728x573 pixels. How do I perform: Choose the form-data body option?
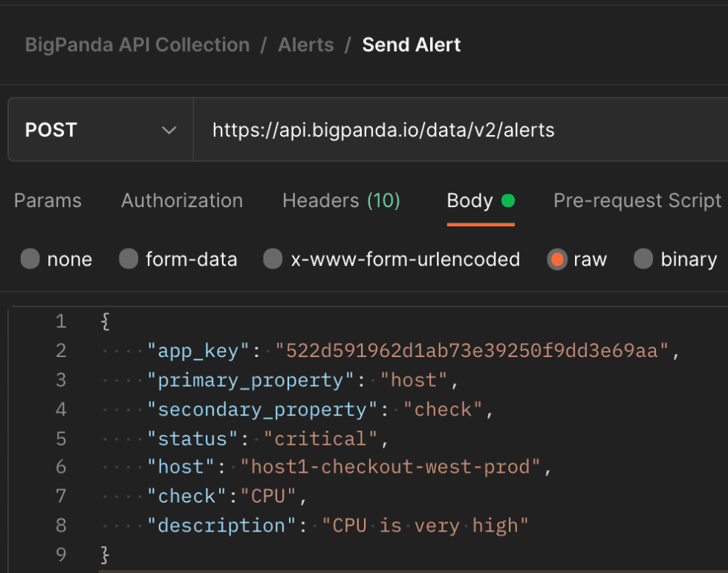tap(128, 259)
